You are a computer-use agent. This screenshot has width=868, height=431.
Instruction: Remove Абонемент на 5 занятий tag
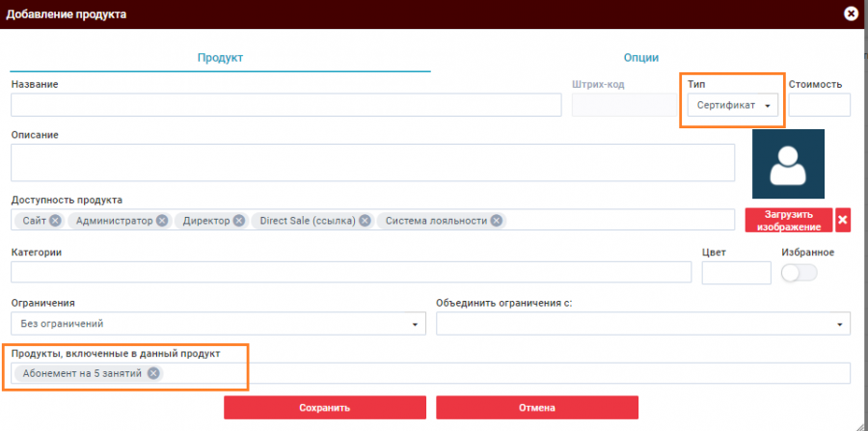click(x=153, y=373)
